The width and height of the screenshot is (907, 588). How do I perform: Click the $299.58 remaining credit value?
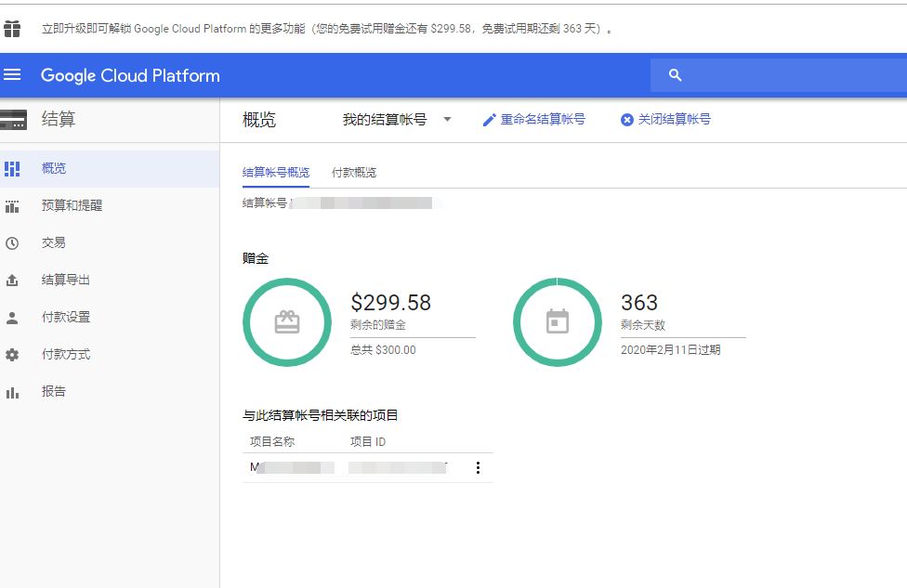pyautogui.click(x=390, y=303)
